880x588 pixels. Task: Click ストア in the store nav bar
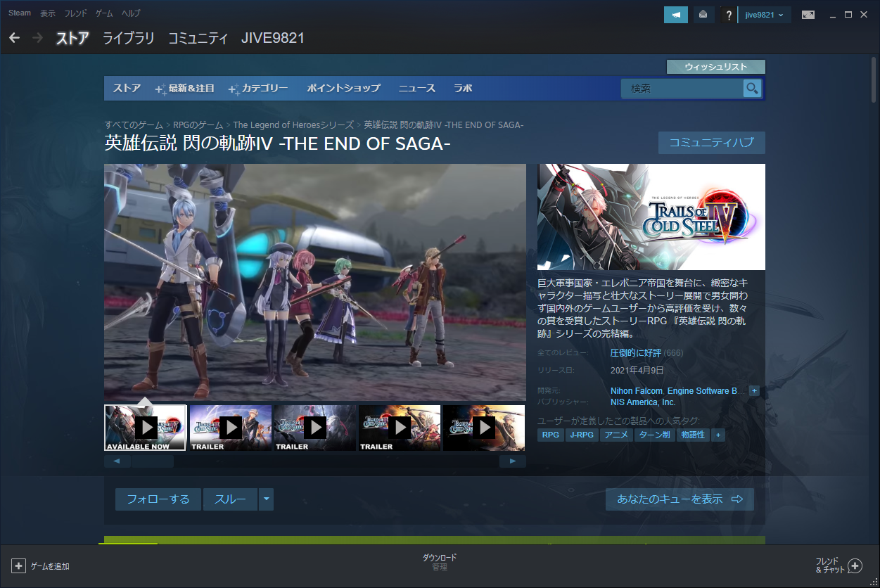tap(127, 89)
